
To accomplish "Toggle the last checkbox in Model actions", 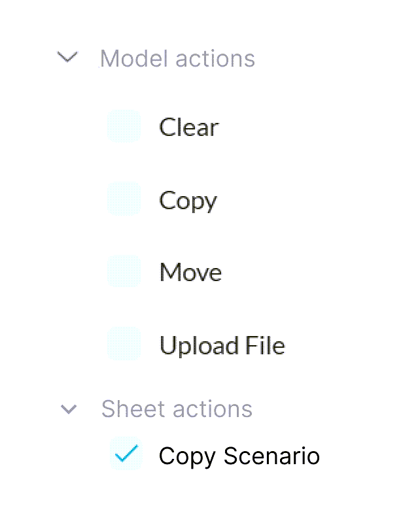I will (x=124, y=344).
